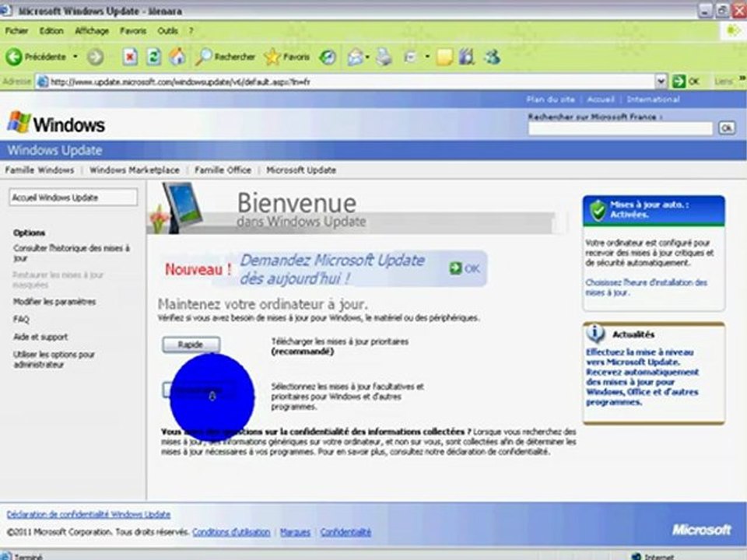The image size is (747, 560).
Task: Open the Fichier menu
Action: tap(16, 31)
